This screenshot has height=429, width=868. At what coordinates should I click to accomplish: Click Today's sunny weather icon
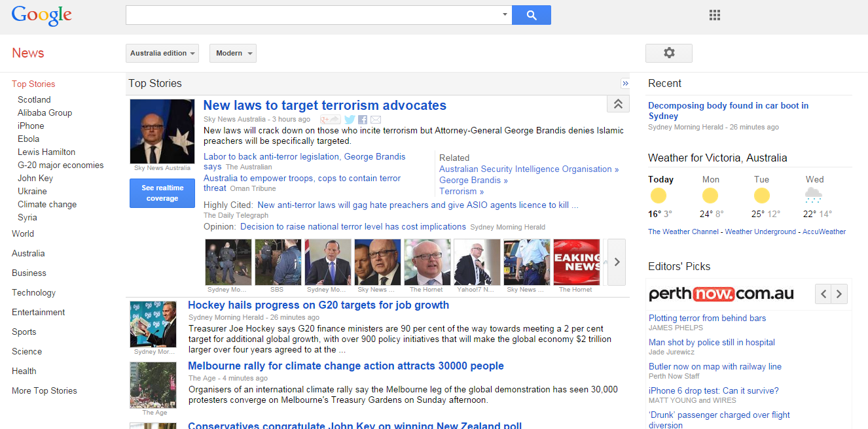tap(659, 195)
